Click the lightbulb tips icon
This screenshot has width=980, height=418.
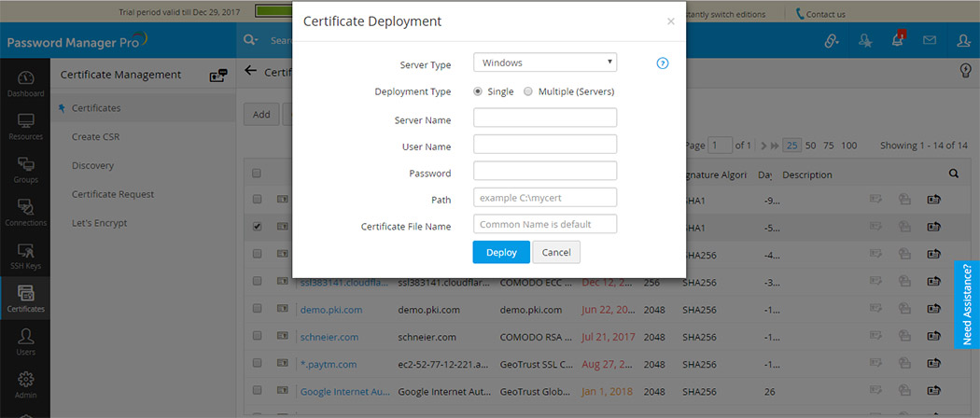click(x=966, y=71)
